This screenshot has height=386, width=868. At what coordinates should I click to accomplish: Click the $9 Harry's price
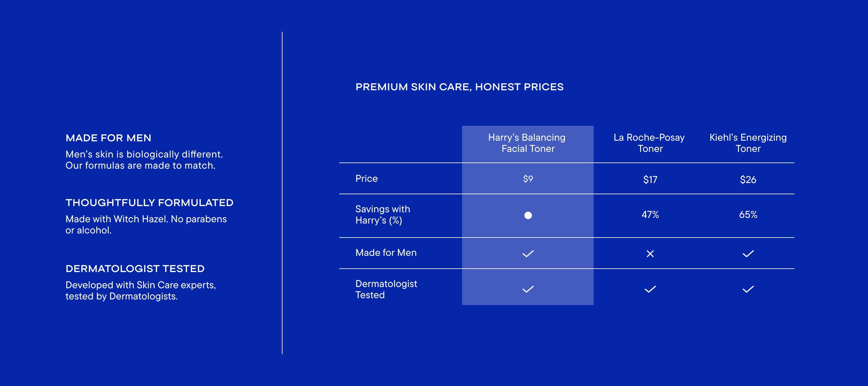(528, 179)
